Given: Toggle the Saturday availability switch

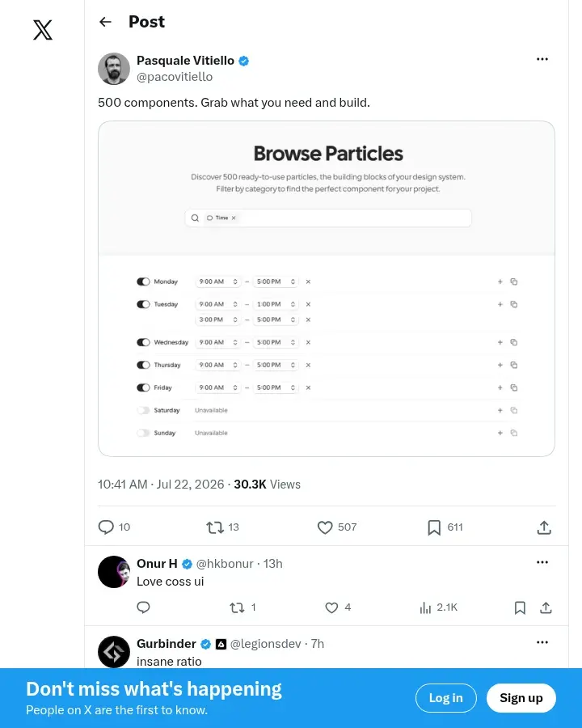Looking at the screenshot, I should pyautogui.click(x=143, y=410).
